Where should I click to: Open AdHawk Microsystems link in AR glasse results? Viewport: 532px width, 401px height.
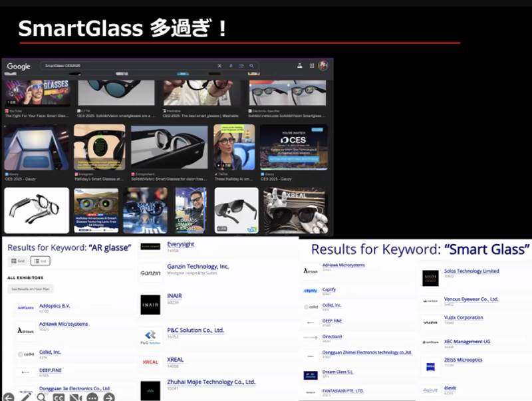63,324
